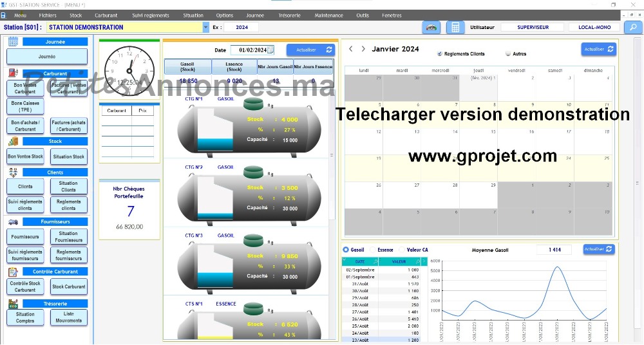The image size is (644, 345).
Task: Click the Journée section calendar icon
Action: pyautogui.click(x=13, y=41)
